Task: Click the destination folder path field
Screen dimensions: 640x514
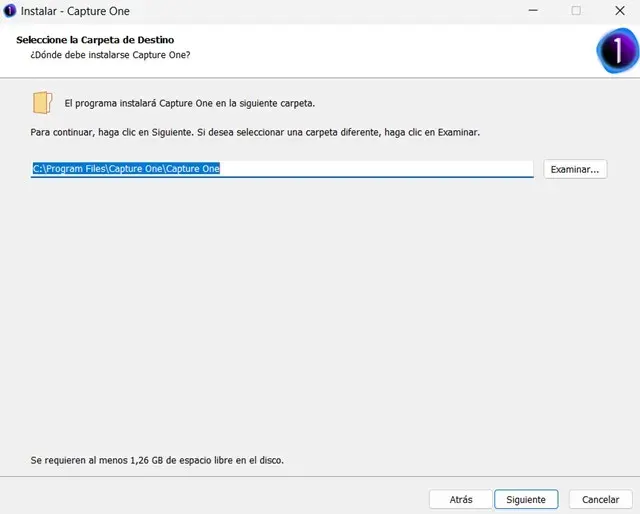Action: point(282,169)
